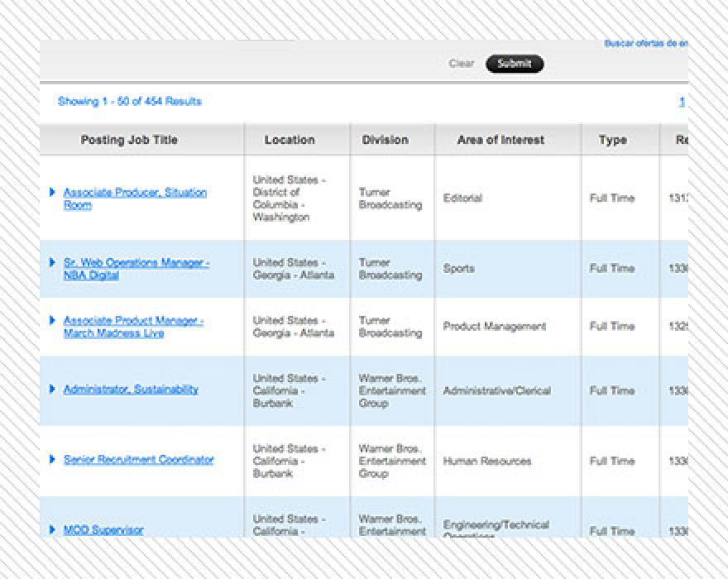This screenshot has width=728, height=579.
Task: Sort by Posting Job Title column
Action: [x=129, y=140]
